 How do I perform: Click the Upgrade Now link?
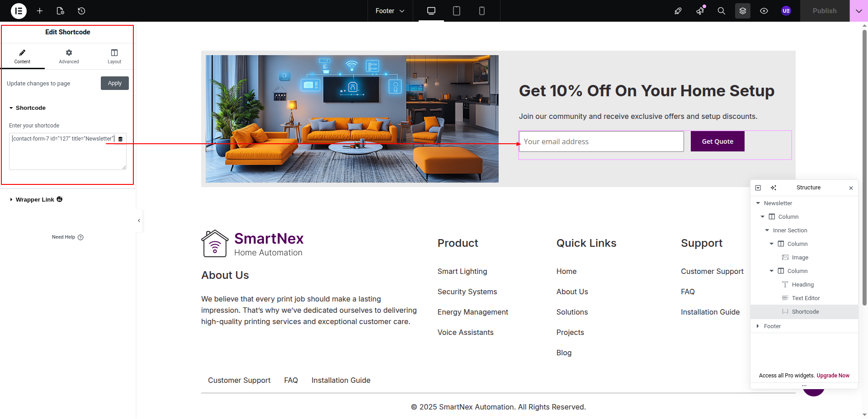point(833,376)
